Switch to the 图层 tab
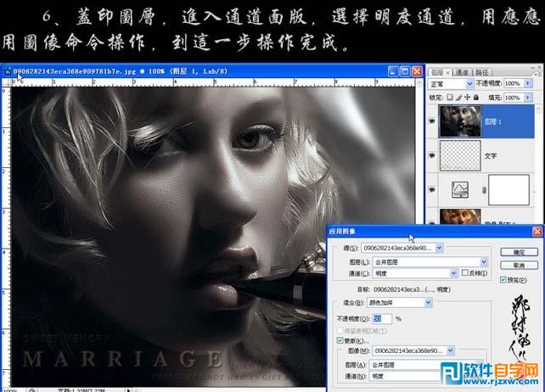 [x=437, y=72]
